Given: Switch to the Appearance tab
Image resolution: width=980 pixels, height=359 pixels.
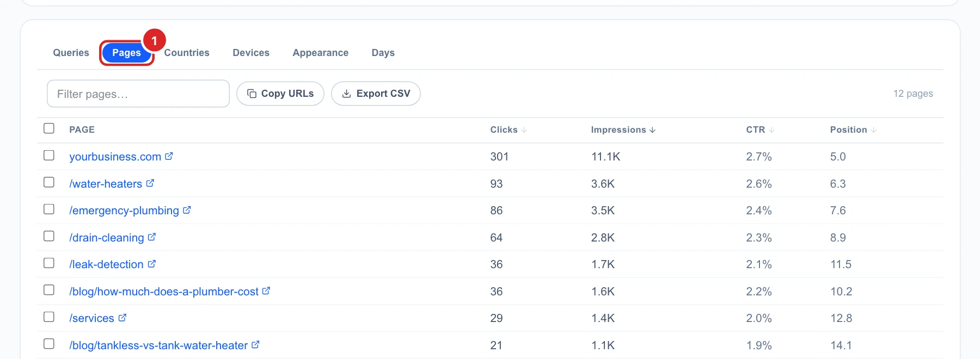Looking at the screenshot, I should pos(321,53).
